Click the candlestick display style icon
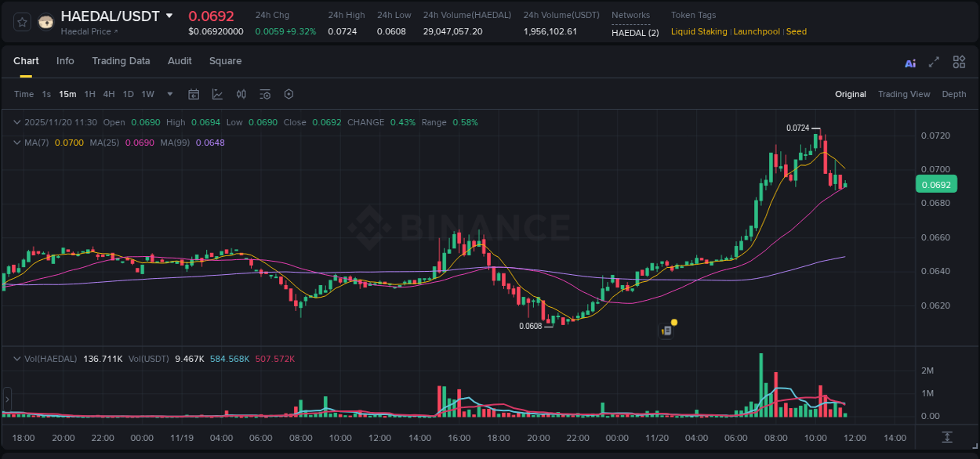 (241, 94)
